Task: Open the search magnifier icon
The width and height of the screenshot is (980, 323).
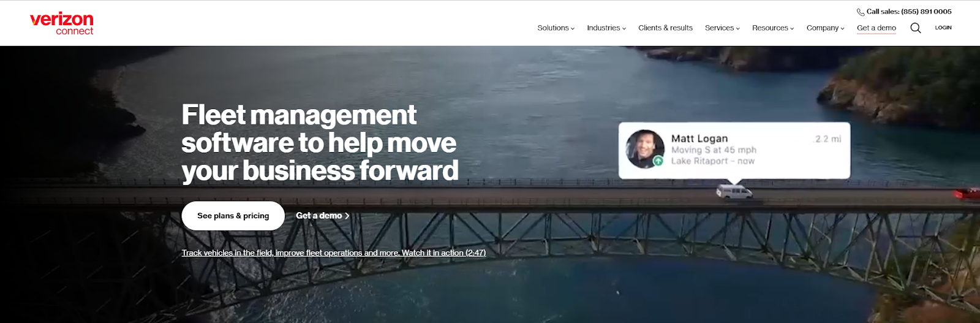Action: pyautogui.click(x=916, y=28)
